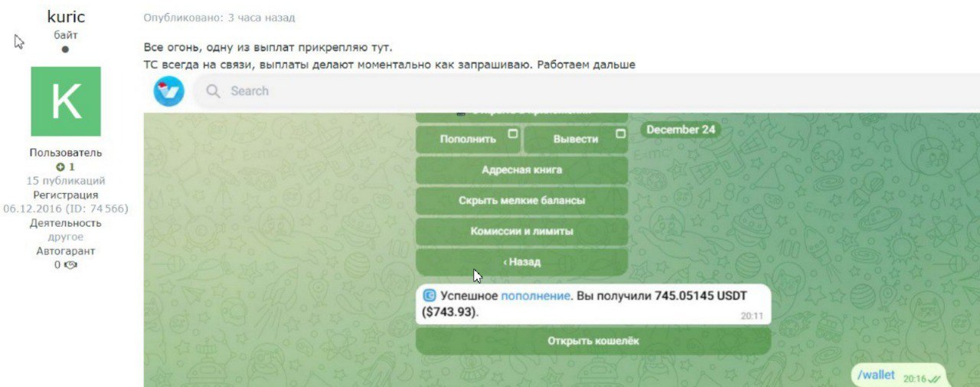Click the 745.05145 USDT amount text
Screen dimensions: 980x387
(701, 296)
